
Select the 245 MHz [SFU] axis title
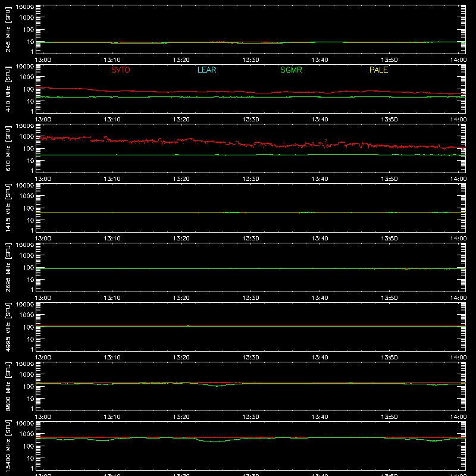coord(8,29)
